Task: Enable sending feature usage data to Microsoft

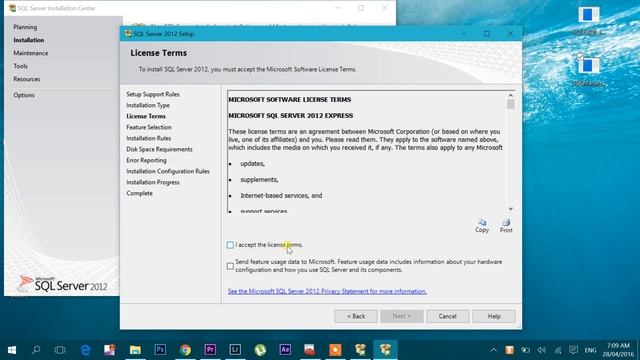Action: pos(230,266)
